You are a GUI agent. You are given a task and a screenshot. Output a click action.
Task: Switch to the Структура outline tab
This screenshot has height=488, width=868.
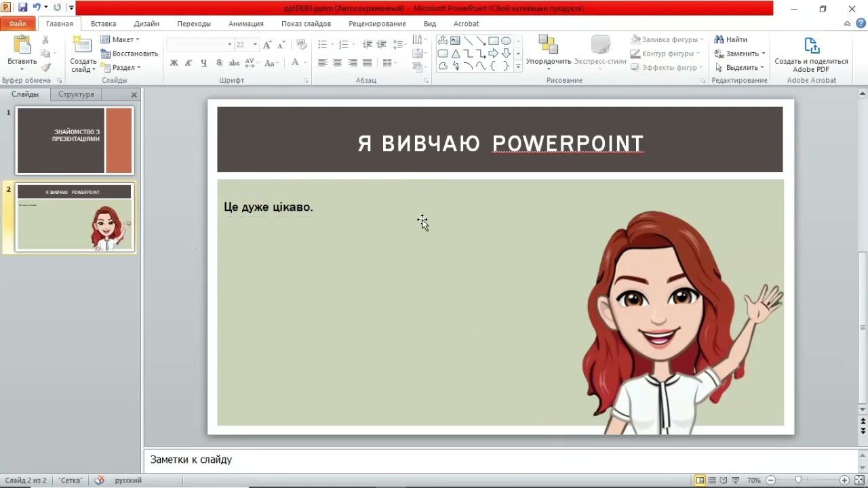[76, 94]
